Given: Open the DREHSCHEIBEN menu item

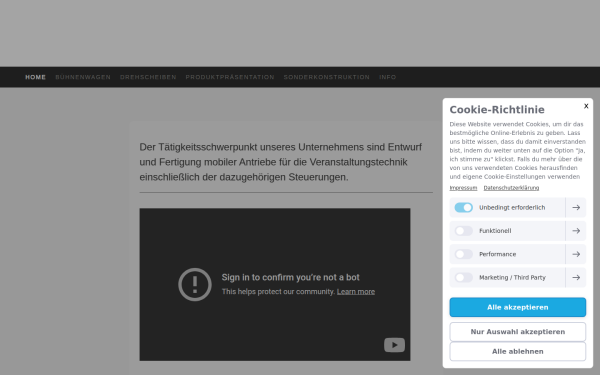Looking at the screenshot, I should click(148, 77).
